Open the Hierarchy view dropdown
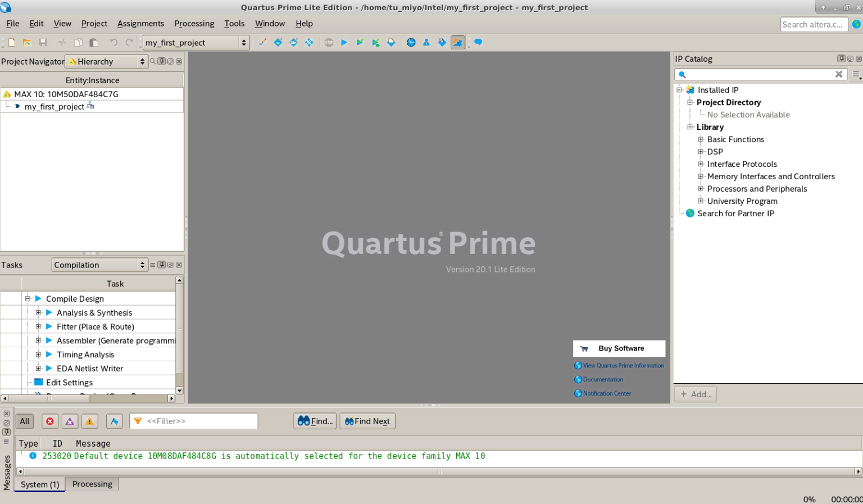The width and height of the screenshot is (863, 504). [x=107, y=62]
